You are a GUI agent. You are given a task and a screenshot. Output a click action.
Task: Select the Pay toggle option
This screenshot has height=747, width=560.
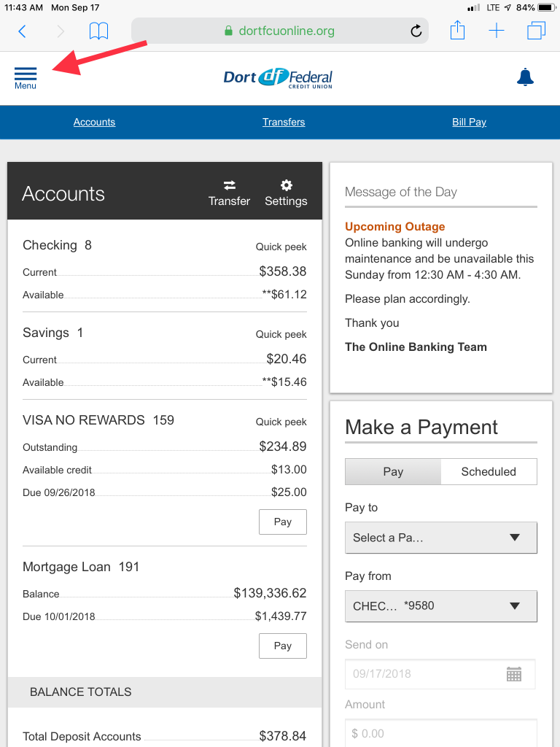click(x=393, y=472)
